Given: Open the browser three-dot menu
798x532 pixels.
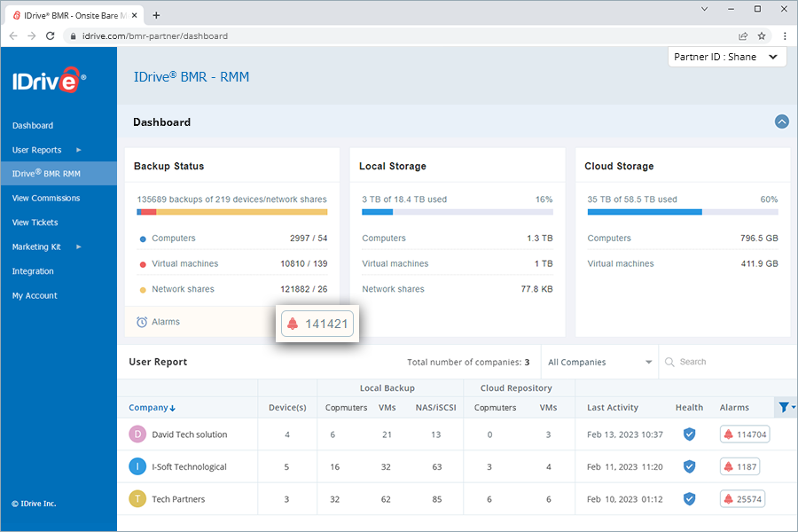Looking at the screenshot, I should coord(785,36).
